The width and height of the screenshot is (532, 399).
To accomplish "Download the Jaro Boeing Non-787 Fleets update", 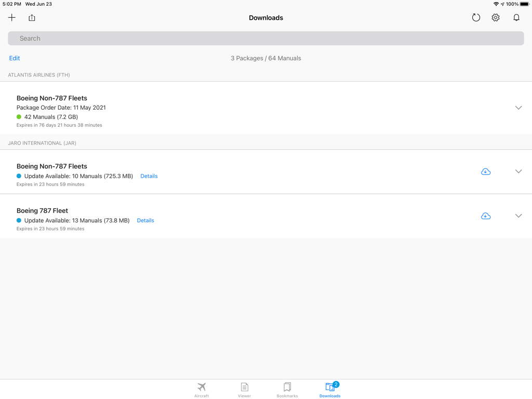I will (x=486, y=171).
